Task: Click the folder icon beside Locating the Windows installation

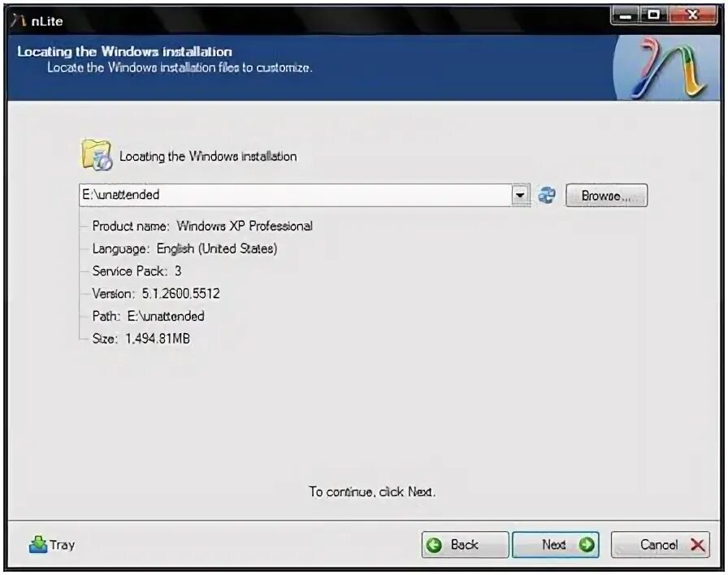Action: coord(97,154)
